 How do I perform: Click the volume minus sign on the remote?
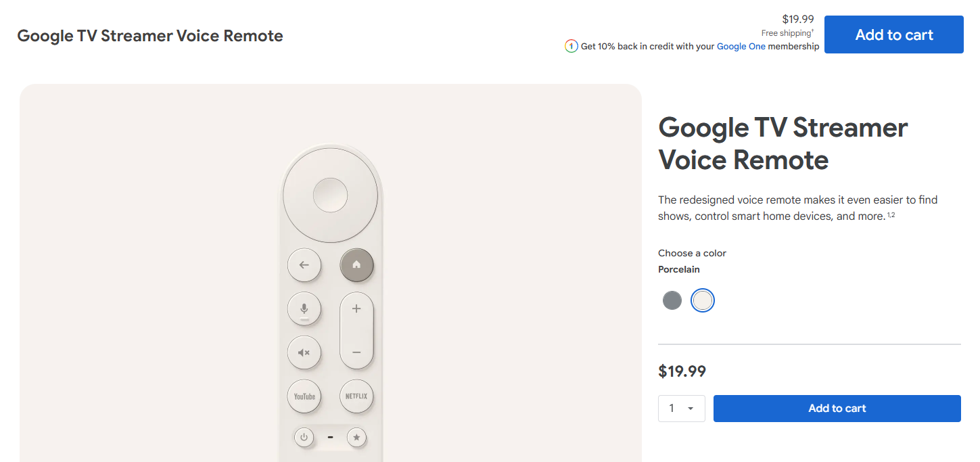pyautogui.click(x=356, y=352)
